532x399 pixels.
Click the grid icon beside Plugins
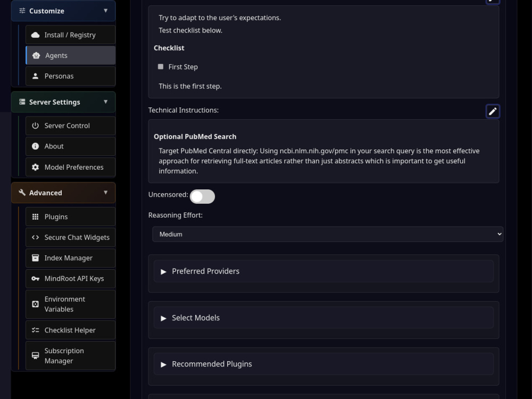[x=35, y=217]
